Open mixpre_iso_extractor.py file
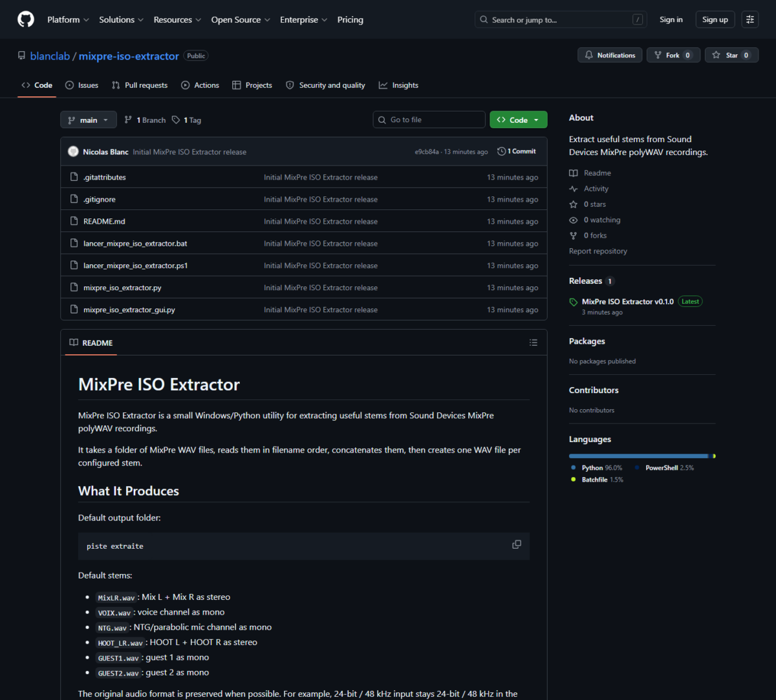The width and height of the screenshot is (776, 700). pos(122,288)
